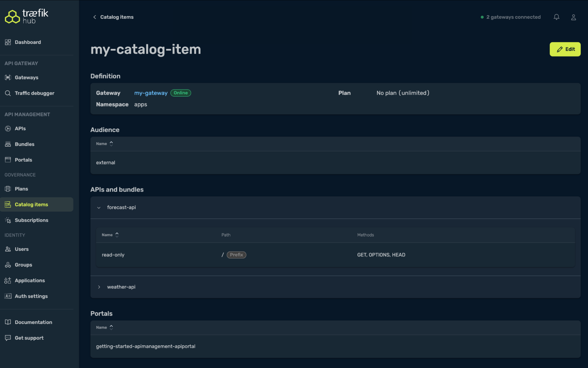Switch to the Dashboard page
The image size is (588, 368).
click(28, 42)
